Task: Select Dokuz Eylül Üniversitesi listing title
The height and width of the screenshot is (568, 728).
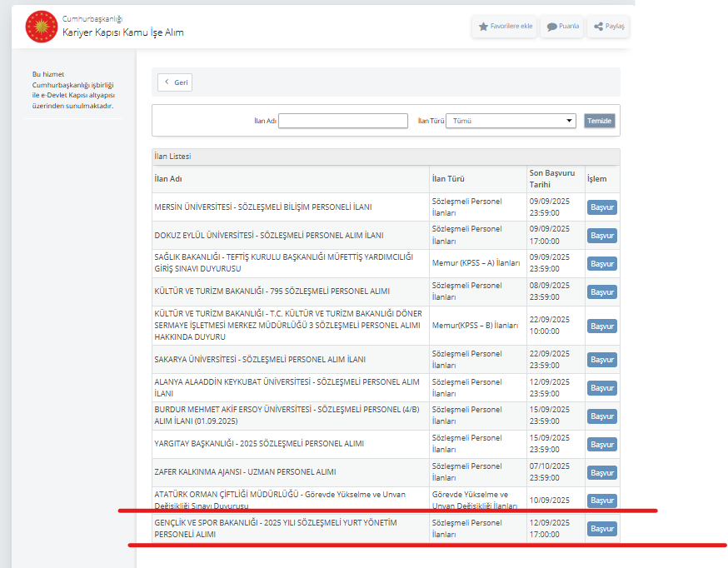Action: [269, 236]
